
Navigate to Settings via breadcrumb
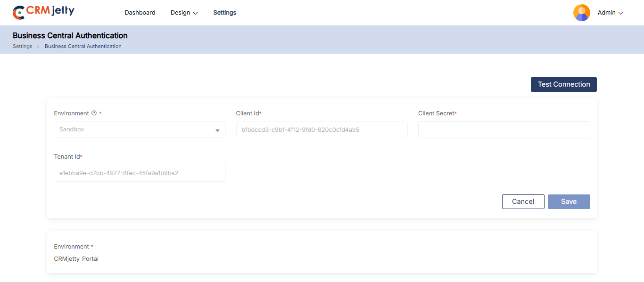tap(22, 46)
